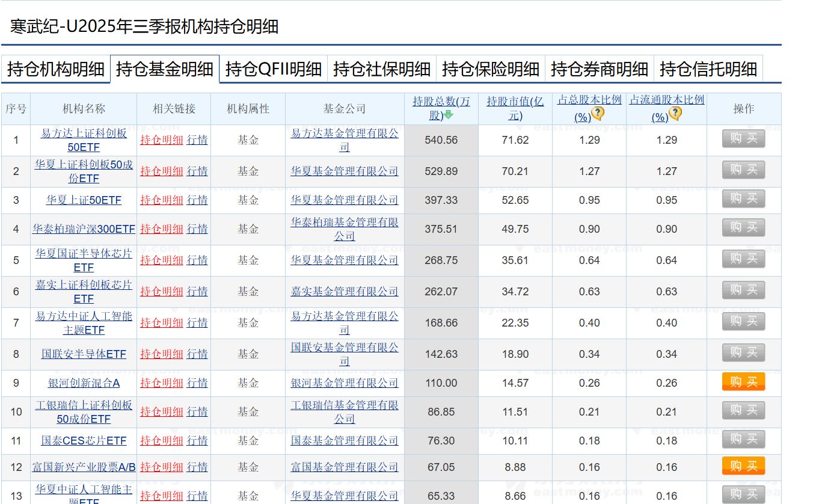The image size is (819, 504).
Task: Open the 持仓保险明细 tab
Action: (491, 69)
